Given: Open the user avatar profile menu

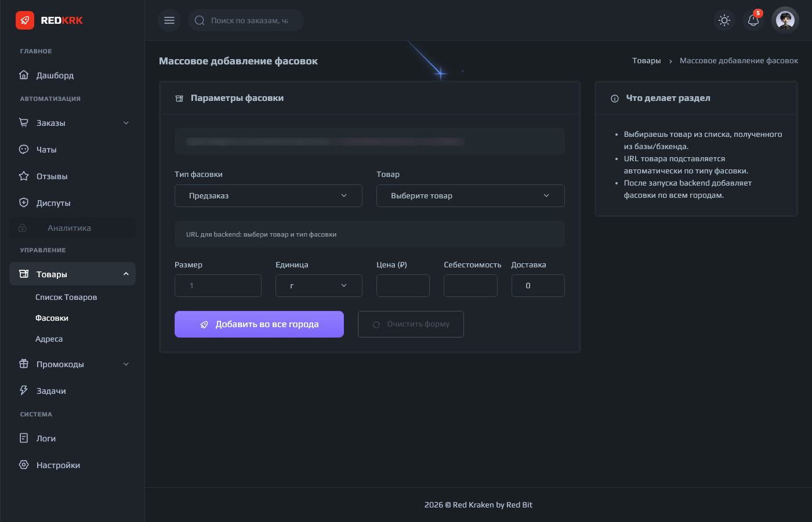Looking at the screenshot, I should (785, 20).
